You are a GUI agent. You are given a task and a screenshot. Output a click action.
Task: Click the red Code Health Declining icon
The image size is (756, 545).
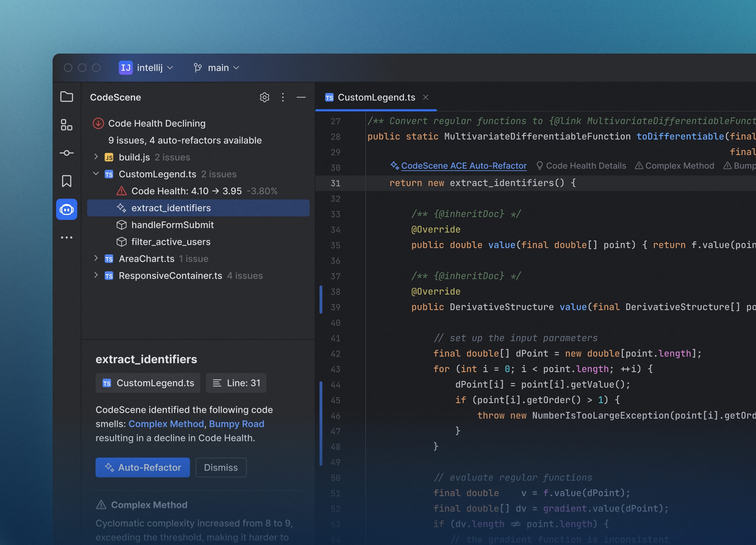(x=98, y=123)
